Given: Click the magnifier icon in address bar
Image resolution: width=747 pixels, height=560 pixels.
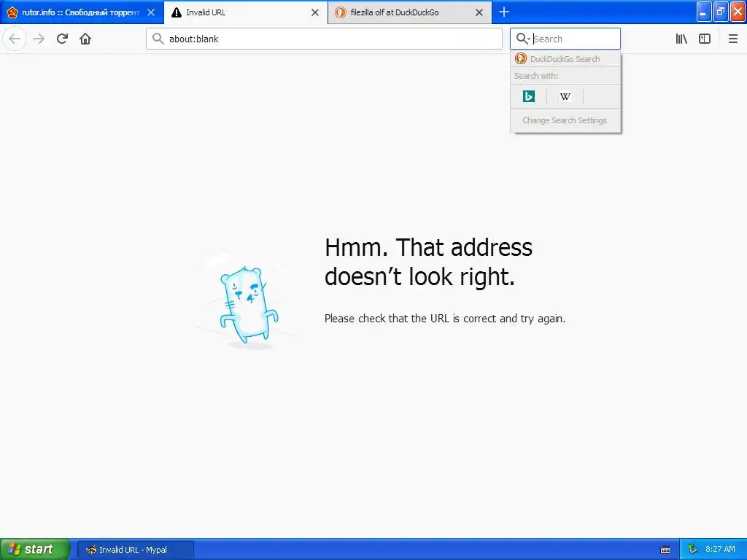Looking at the screenshot, I should 158,39.
